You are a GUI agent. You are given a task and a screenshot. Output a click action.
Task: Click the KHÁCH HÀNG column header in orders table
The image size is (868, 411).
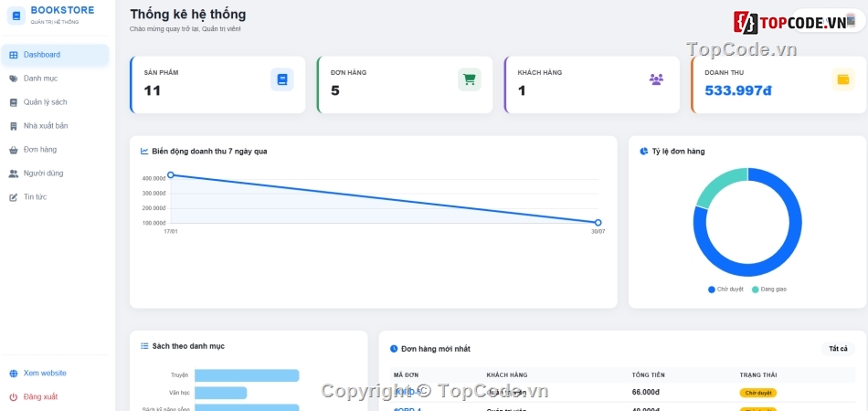point(506,375)
